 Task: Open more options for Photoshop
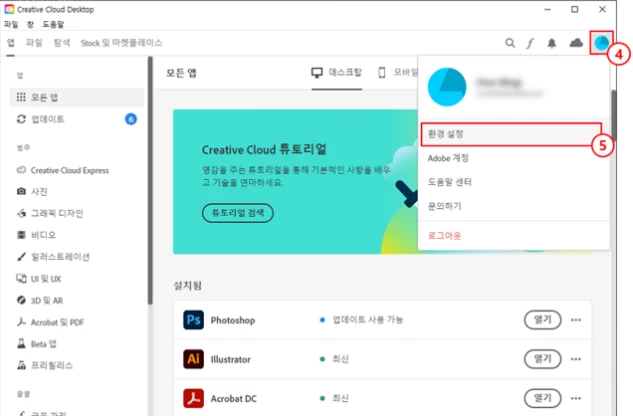coord(576,320)
